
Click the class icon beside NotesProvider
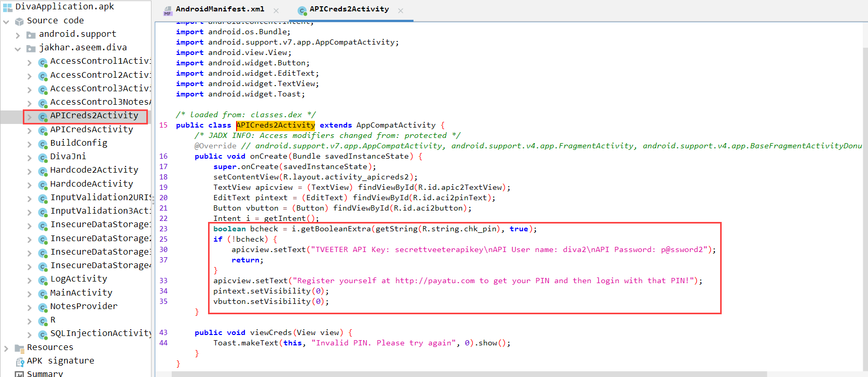[x=43, y=308]
